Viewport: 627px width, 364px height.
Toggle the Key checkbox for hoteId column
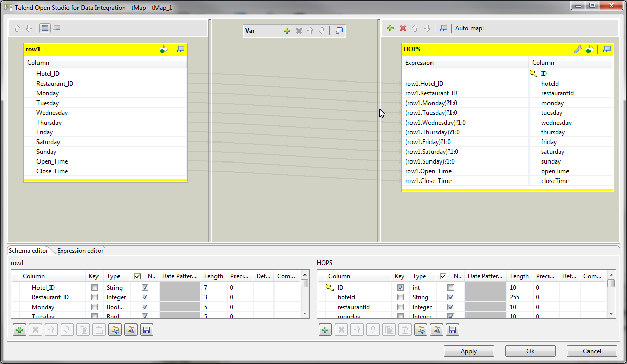400,297
